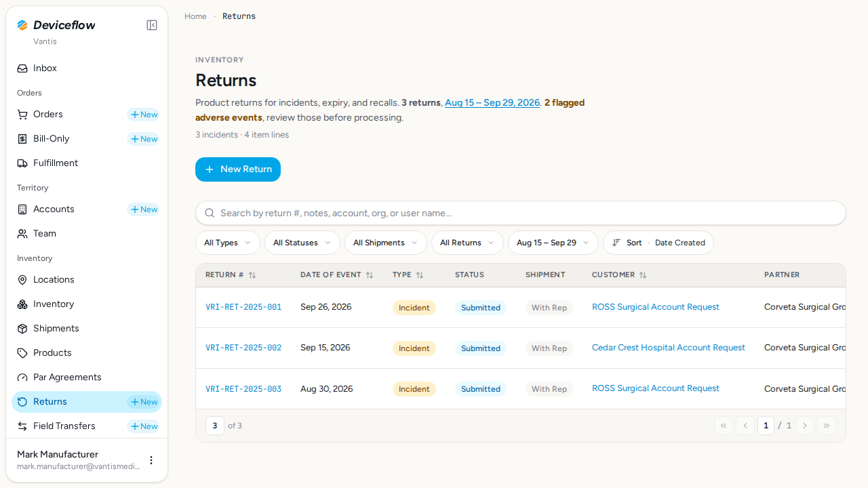Viewport: 868px width, 488px height.
Task: Focus the returns search field
Action: coord(521,213)
